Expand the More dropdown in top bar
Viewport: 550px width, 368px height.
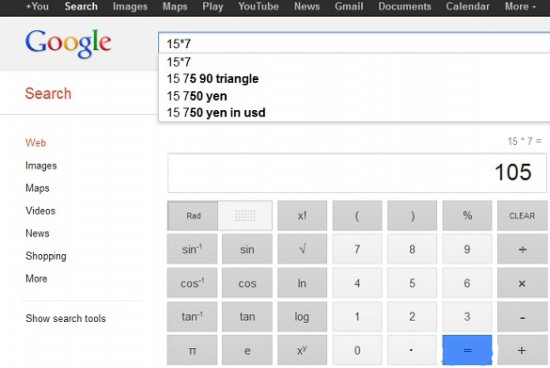(520, 6)
